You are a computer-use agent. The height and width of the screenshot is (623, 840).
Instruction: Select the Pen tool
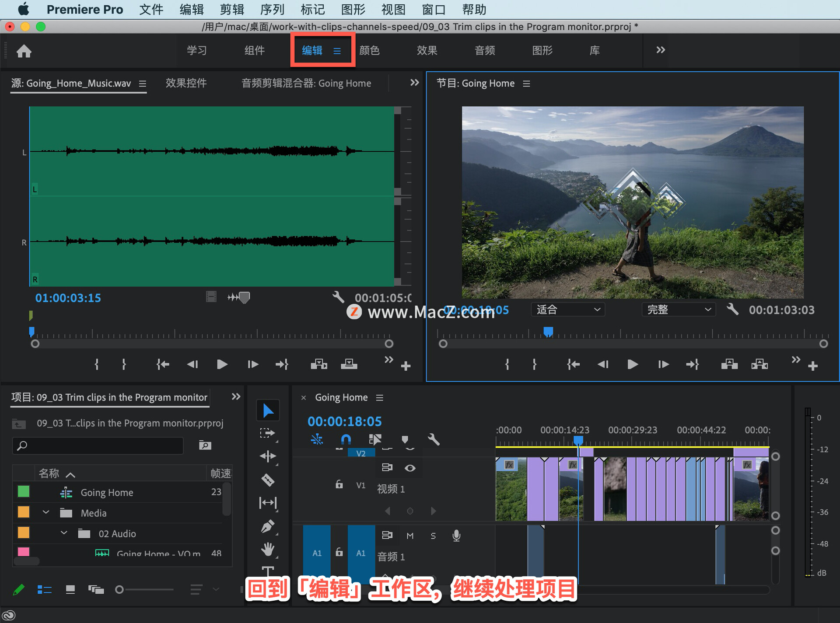[x=268, y=526]
